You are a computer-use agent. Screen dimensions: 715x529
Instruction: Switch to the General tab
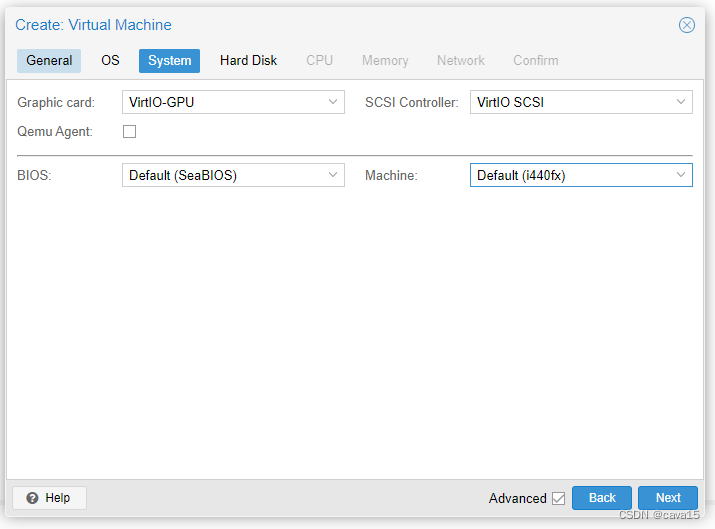click(x=49, y=61)
